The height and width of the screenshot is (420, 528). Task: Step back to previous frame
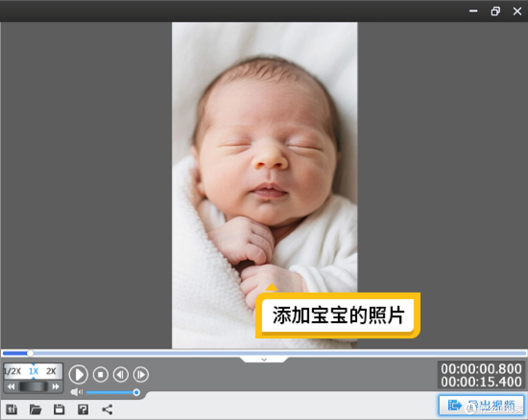(x=121, y=374)
